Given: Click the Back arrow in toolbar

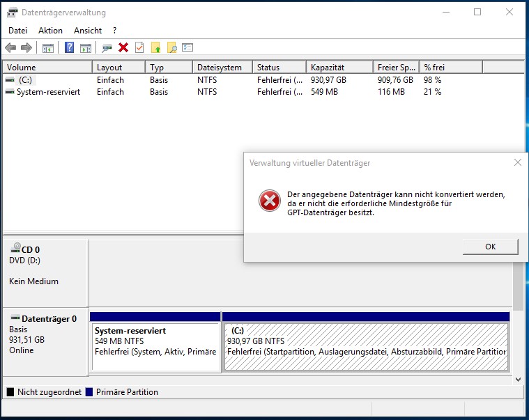Looking at the screenshot, I should [10, 47].
